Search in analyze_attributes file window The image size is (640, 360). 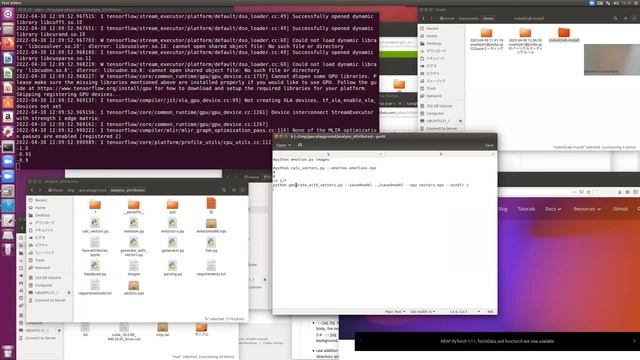tap(224, 190)
